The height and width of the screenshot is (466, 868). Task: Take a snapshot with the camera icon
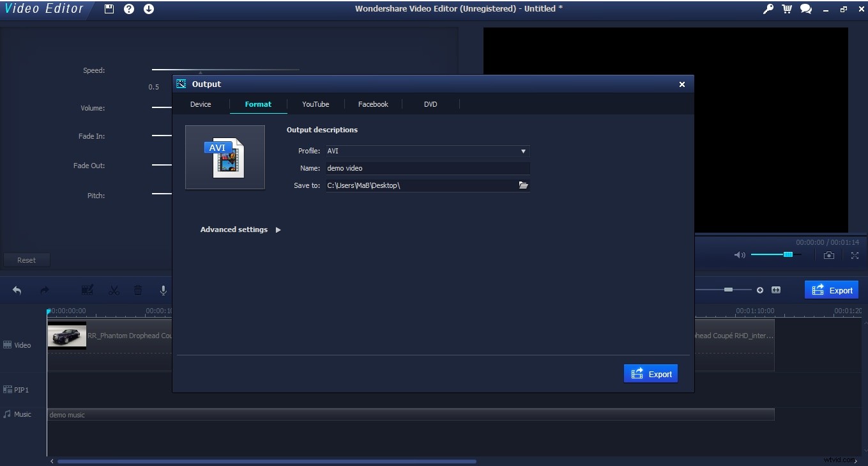click(x=828, y=255)
